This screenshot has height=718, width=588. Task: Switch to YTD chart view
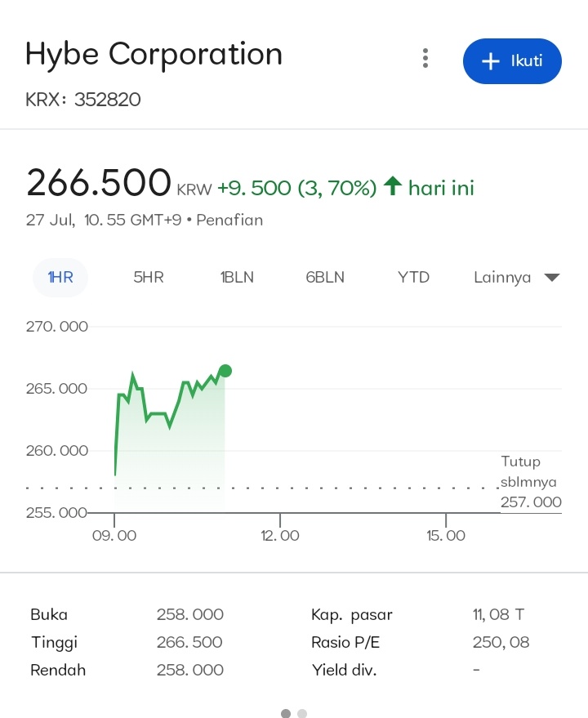[413, 278]
